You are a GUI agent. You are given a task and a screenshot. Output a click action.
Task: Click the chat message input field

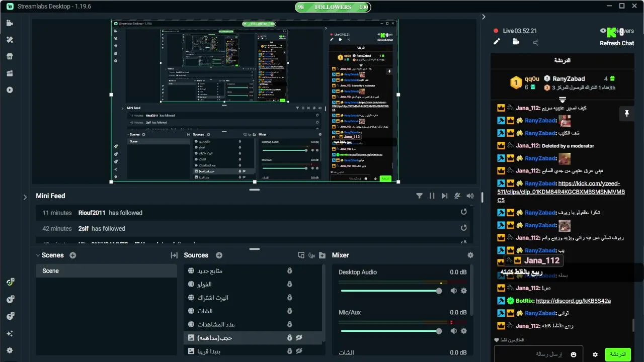pos(538,354)
